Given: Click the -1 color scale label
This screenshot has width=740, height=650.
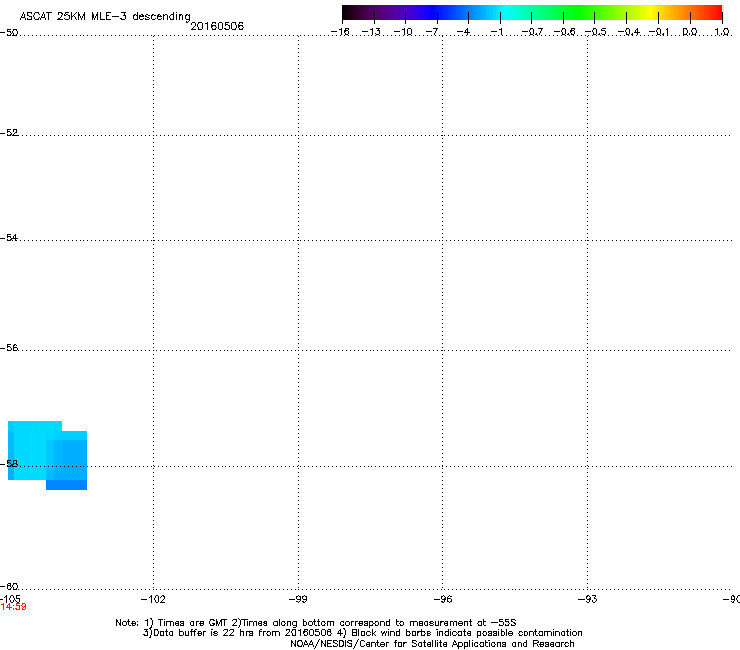Looking at the screenshot, I should [496, 32].
